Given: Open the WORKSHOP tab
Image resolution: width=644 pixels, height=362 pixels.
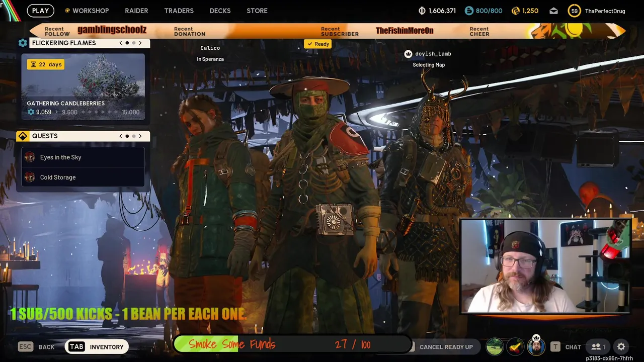Looking at the screenshot, I should (87, 11).
